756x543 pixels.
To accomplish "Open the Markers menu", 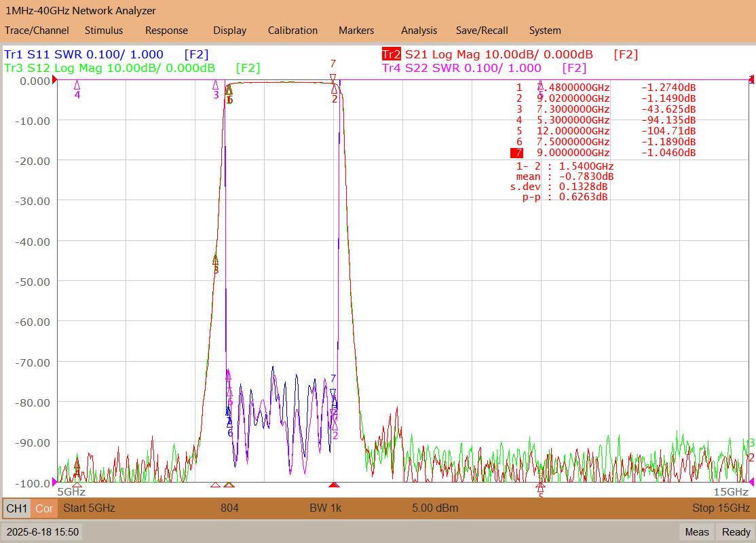I will coord(356,31).
